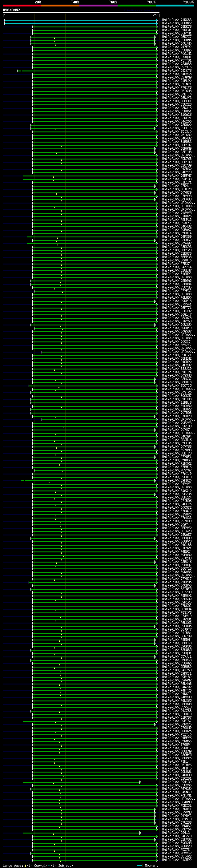Click the green ~80% identity legend segment

[x=137, y=6]
